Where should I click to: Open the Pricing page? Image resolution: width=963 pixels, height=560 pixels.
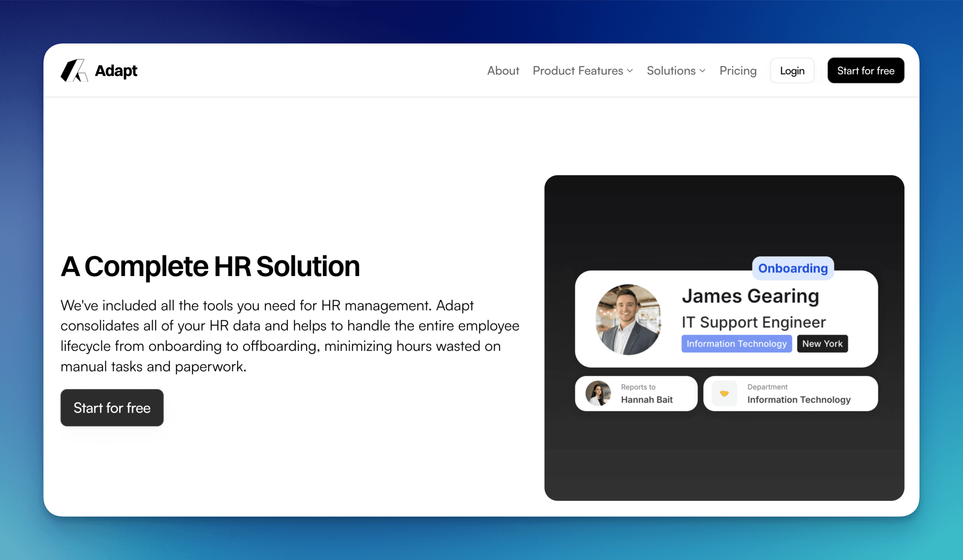tap(737, 71)
